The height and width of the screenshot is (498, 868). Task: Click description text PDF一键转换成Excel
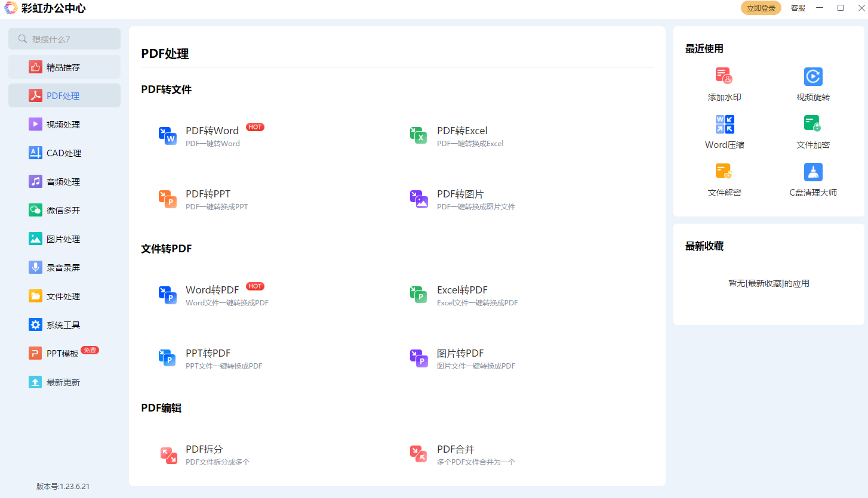(x=470, y=144)
